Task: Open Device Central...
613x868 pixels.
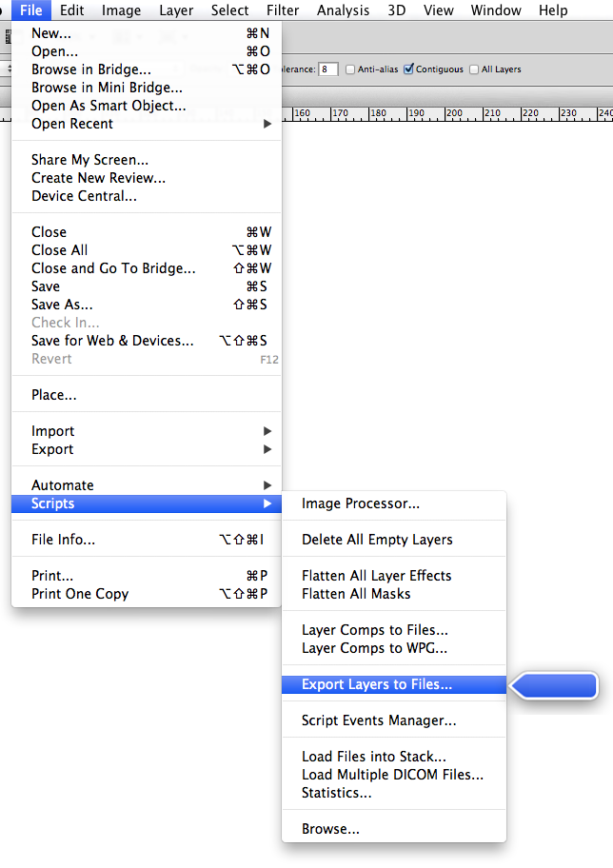Action: click(x=147, y=196)
